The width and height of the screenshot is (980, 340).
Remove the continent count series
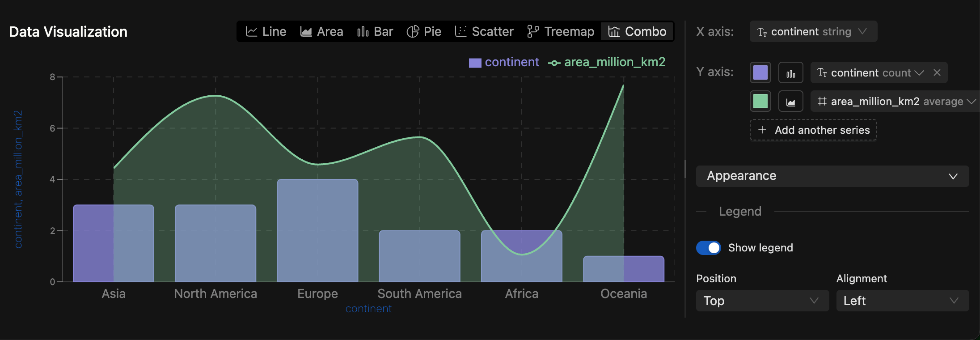[x=937, y=72]
